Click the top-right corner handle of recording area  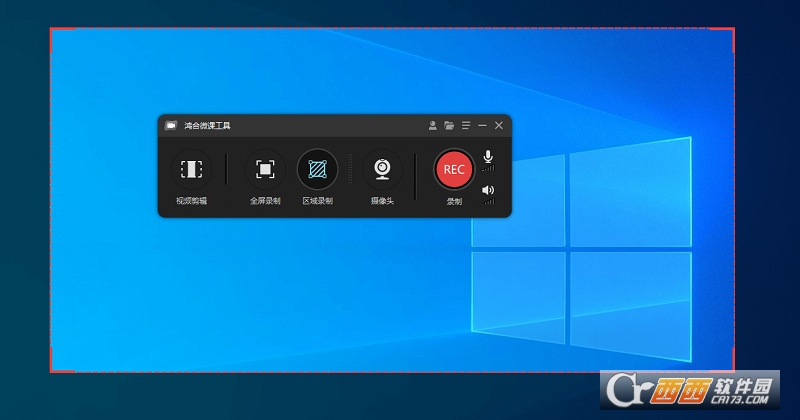point(722,40)
